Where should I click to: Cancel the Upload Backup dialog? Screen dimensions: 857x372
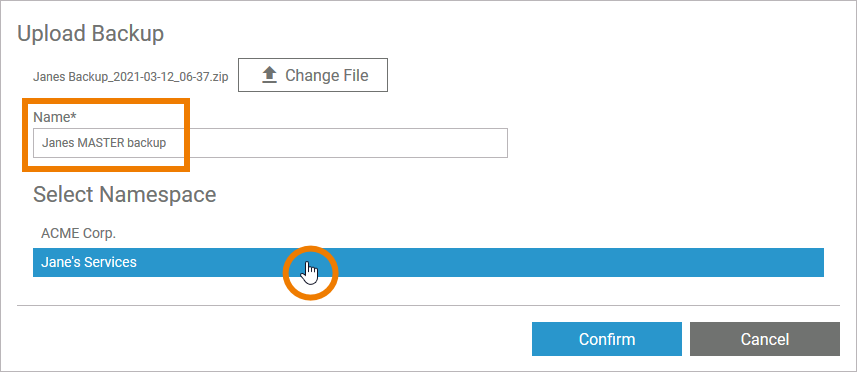point(765,339)
